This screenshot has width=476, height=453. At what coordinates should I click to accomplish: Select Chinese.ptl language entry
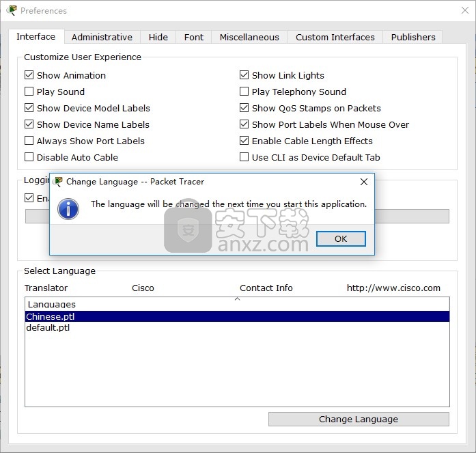[x=237, y=316]
